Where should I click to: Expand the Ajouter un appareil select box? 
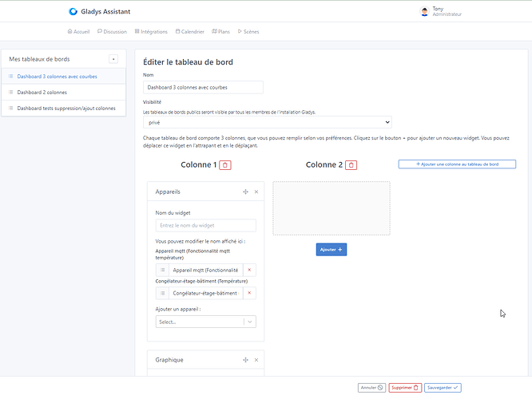206,322
